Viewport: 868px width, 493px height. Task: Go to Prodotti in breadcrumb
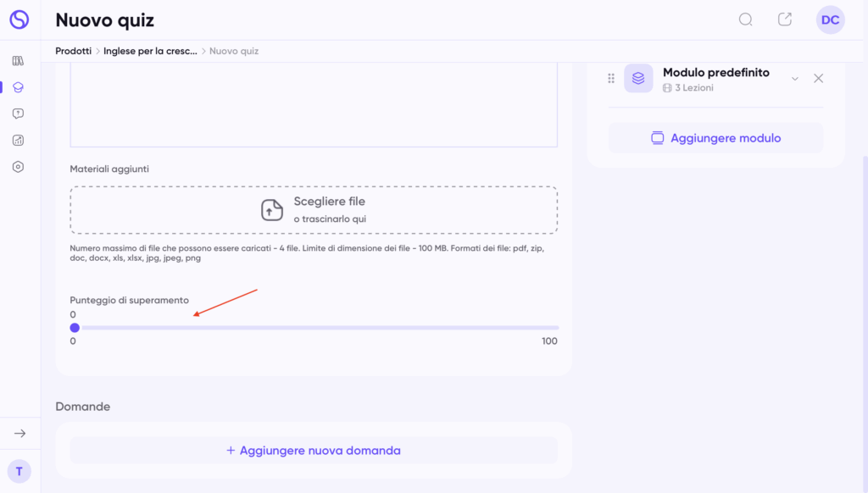click(73, 51)
